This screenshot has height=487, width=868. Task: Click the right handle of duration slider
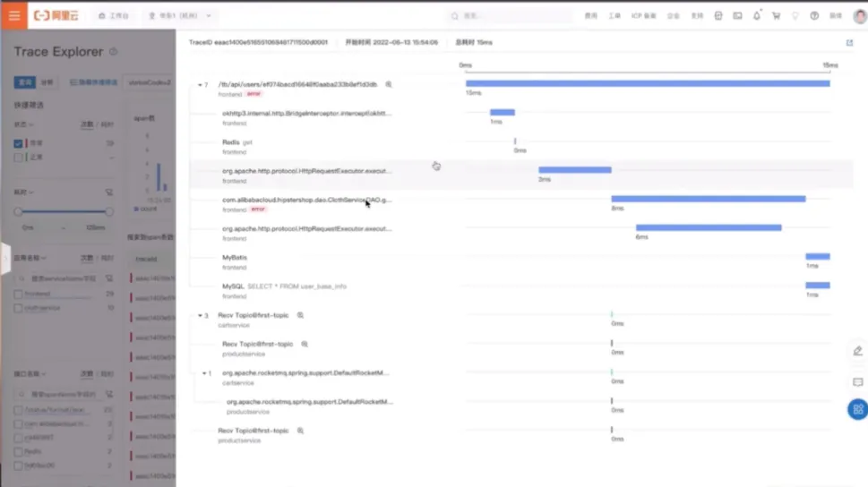click(109, 212)
